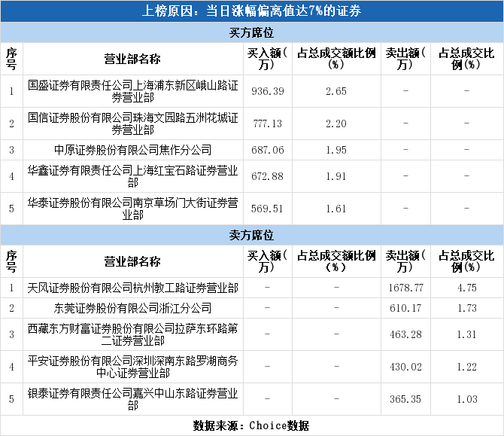Select sell amount 610.17
Image resolution: width=504 pixels, height=436 pixels.
coord(405,308)
